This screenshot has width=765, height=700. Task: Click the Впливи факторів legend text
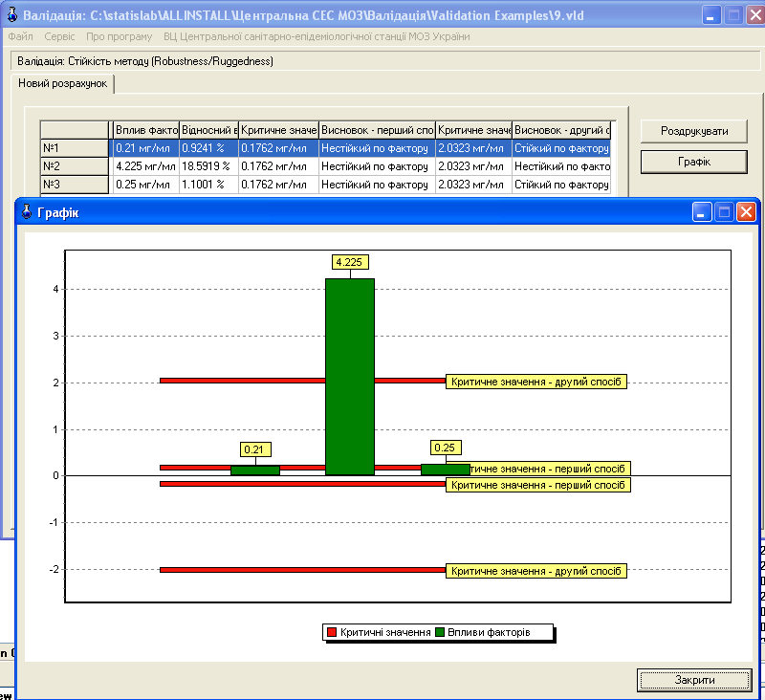[x=489, y=632]
